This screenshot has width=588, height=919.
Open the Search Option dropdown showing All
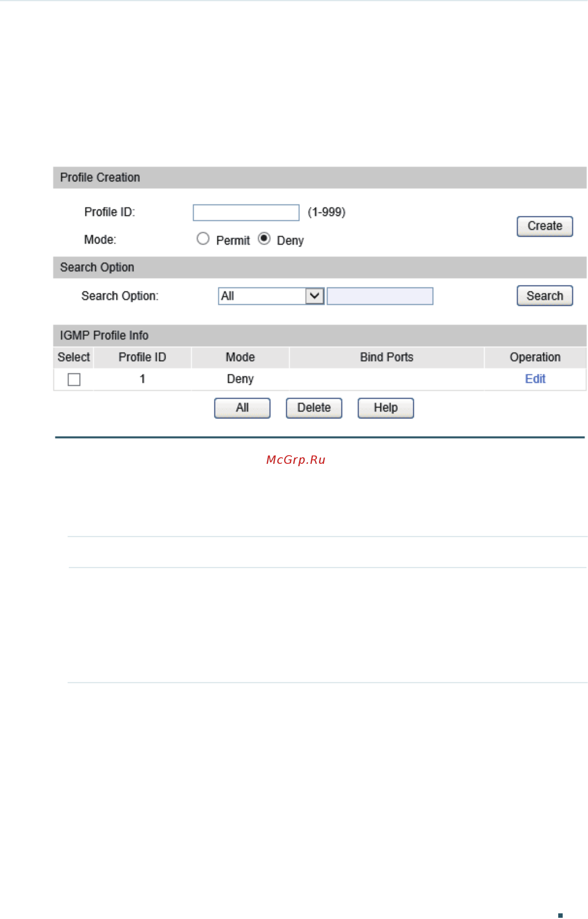pos(271,296)
